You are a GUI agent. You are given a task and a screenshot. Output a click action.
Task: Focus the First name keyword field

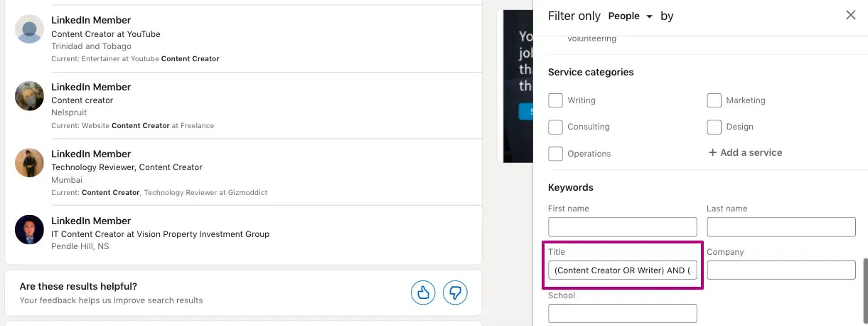(623, 227)
